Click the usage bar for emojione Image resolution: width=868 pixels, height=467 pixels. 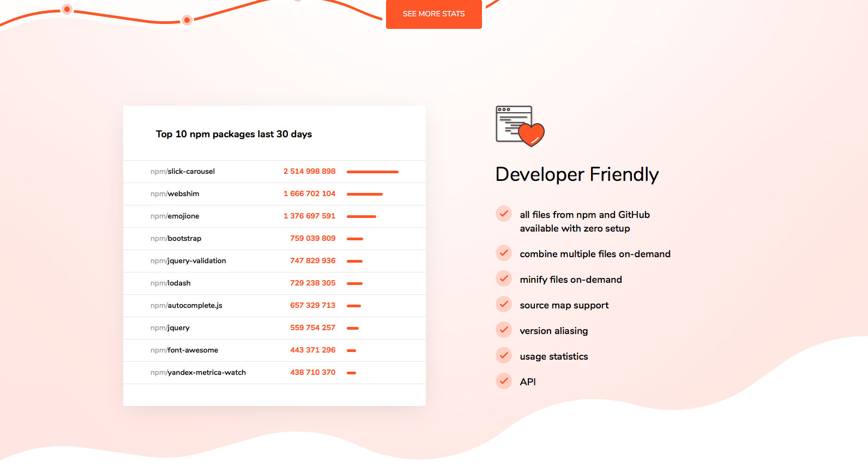click(x=361, y=216)
